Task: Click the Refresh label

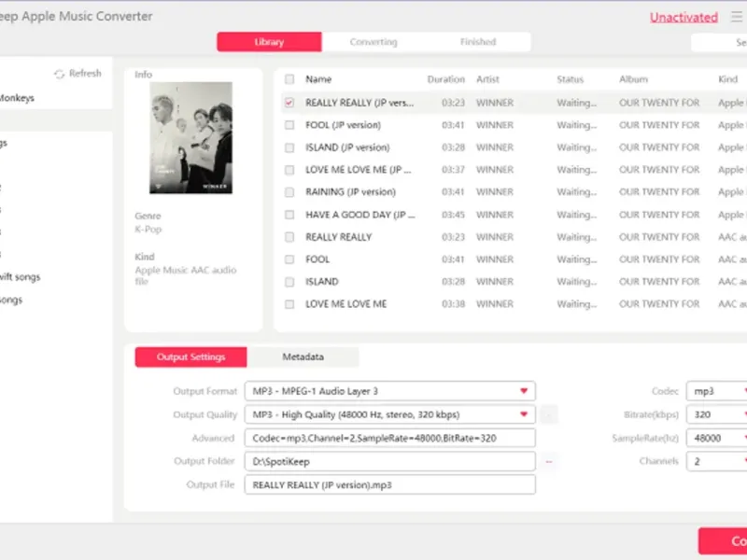Action: click(x=85, y=74)
